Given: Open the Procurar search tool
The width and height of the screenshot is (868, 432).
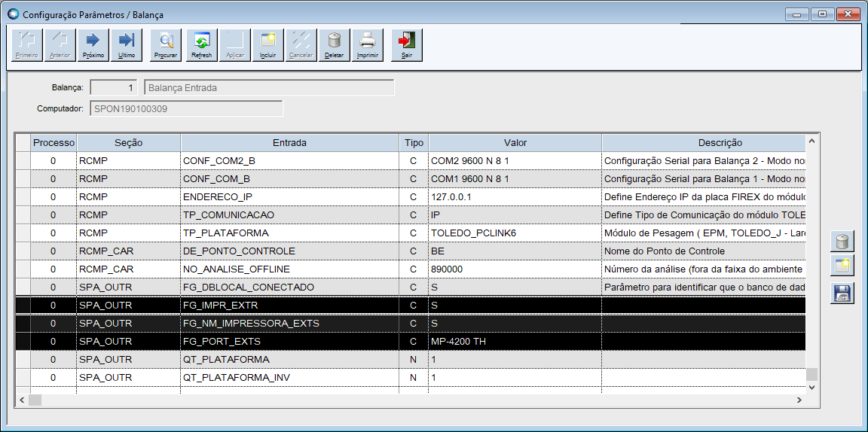Looking at the screenshot, I should 166,45.
